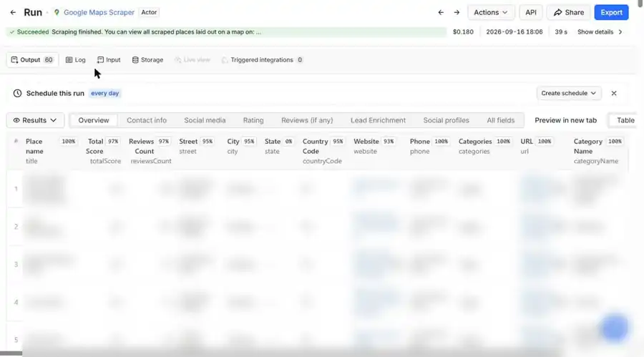This screenshot has height=357, width=644.
Task: Click the every day schedule badge
Action: (104, 93)
